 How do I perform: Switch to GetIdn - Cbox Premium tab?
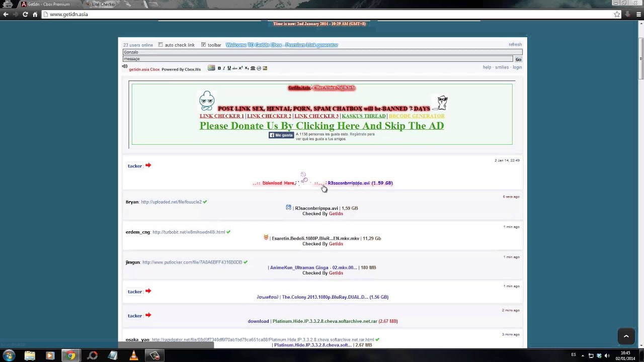tap(48, 4)
